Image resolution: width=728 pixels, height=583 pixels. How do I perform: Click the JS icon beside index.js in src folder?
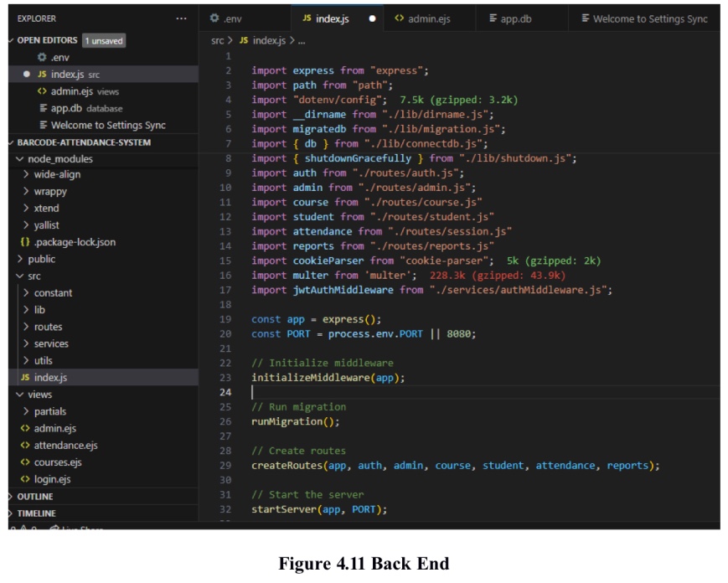tap(25, 378)
